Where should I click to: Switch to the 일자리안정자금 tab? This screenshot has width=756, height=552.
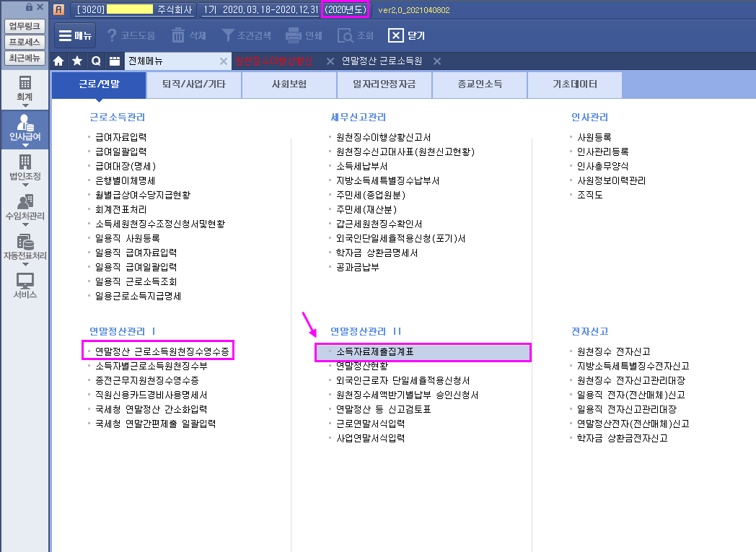pos(384,84)
